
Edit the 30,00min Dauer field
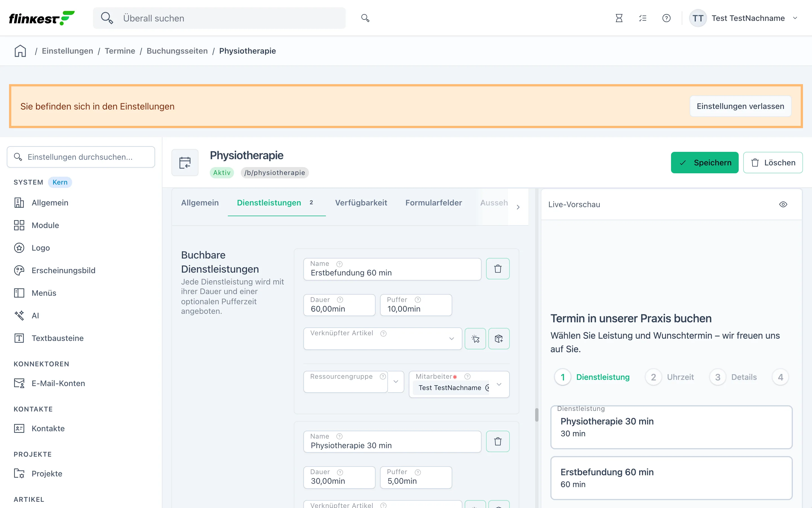(x=339, y=478)
